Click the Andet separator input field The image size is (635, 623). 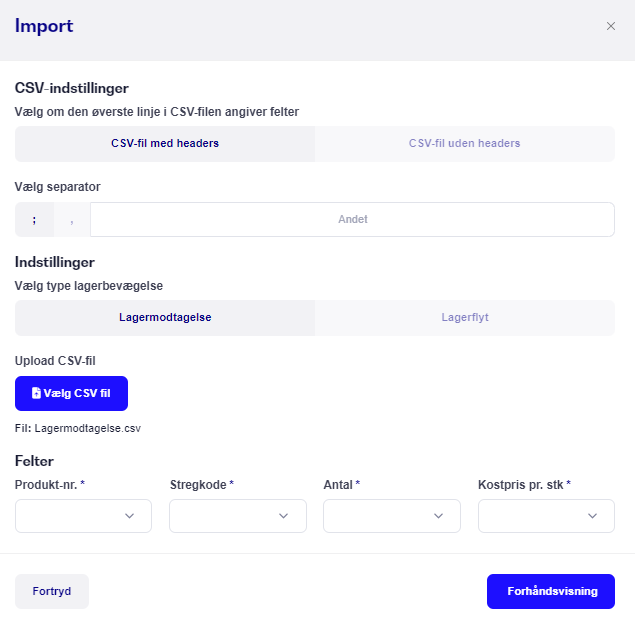352,220
